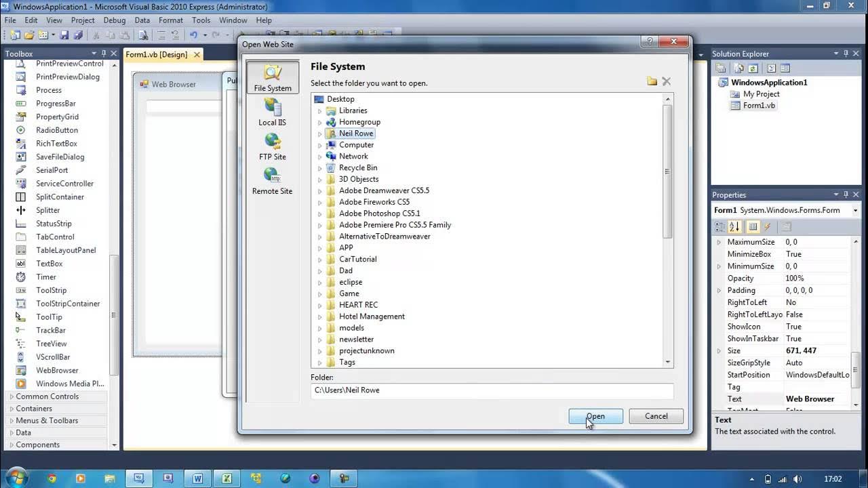Click Solution Explorer Properties icon

click(721, 68)
